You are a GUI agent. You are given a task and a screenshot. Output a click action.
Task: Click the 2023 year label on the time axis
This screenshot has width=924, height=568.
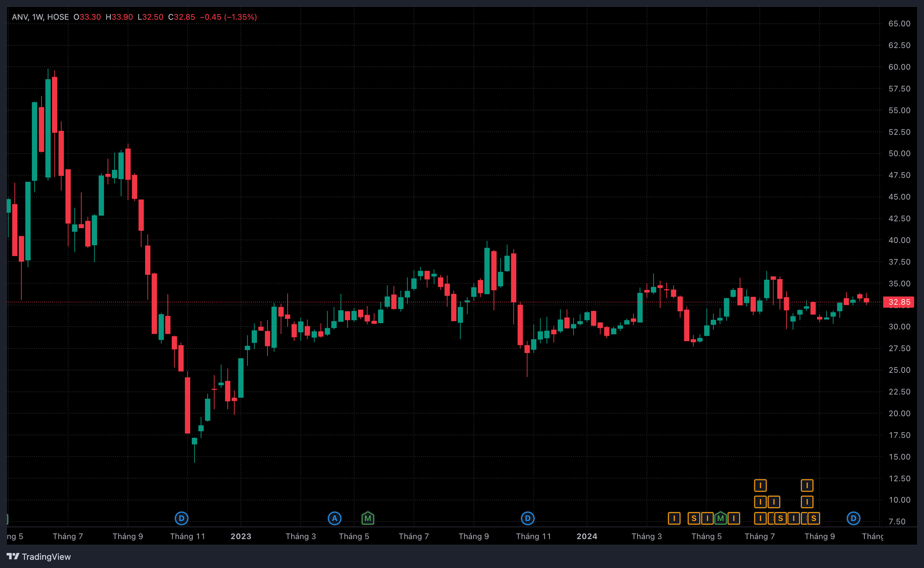(x=241, y=536)
